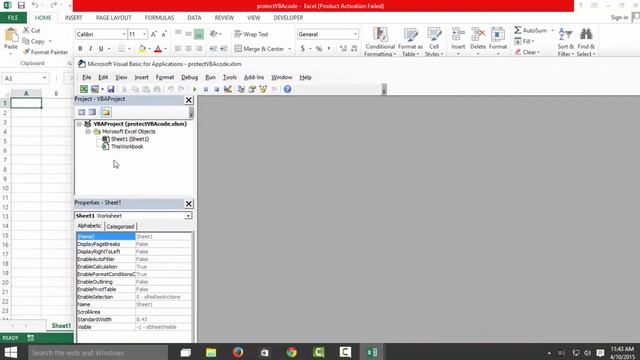Click the Orientation icon in Alignment group
Image resolution: width=640 pixels, height=360 pixels.
click(213, 34)
